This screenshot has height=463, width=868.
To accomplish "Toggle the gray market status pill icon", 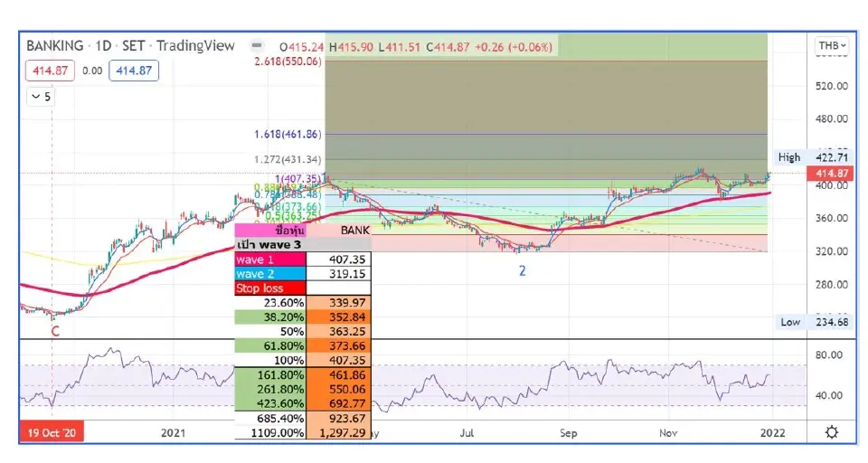I will point(256,45).
